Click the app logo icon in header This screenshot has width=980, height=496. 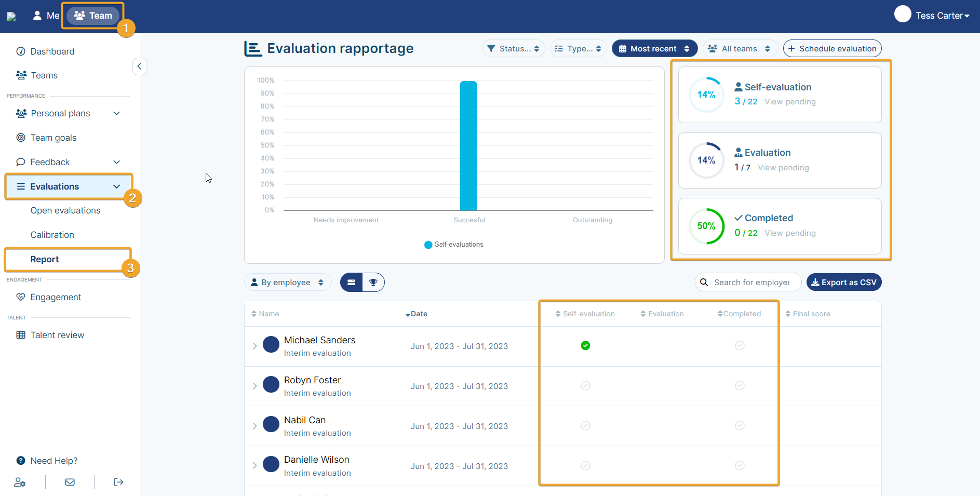coord(11,17)
